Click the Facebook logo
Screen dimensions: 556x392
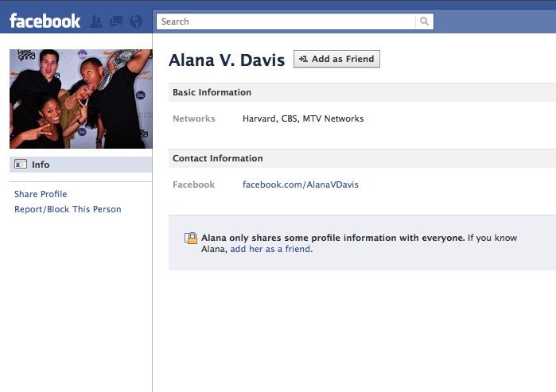click(45, 21)
